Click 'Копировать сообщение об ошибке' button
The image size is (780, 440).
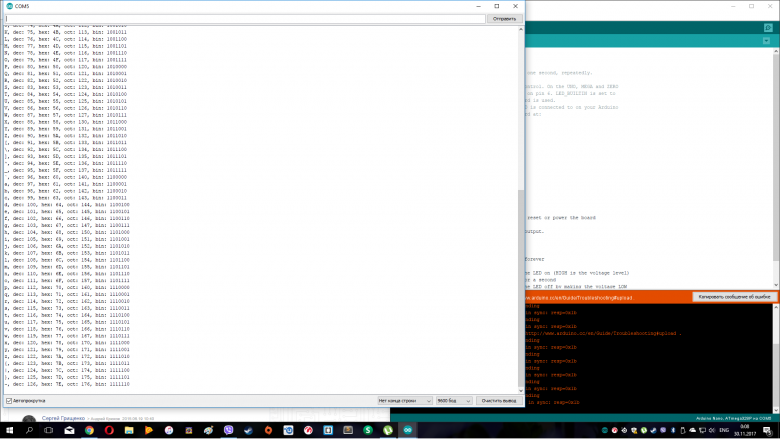733,297
